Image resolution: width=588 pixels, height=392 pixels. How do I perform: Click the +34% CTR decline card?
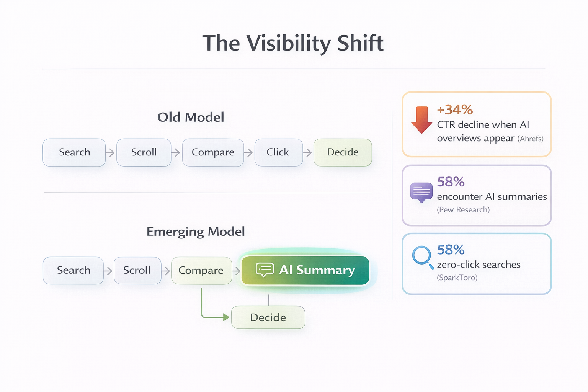tap(477, 124)
